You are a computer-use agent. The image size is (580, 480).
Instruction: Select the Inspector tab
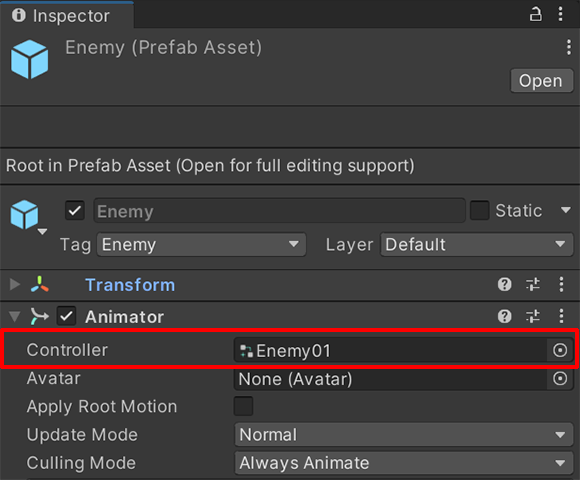(x=67, y=16)
